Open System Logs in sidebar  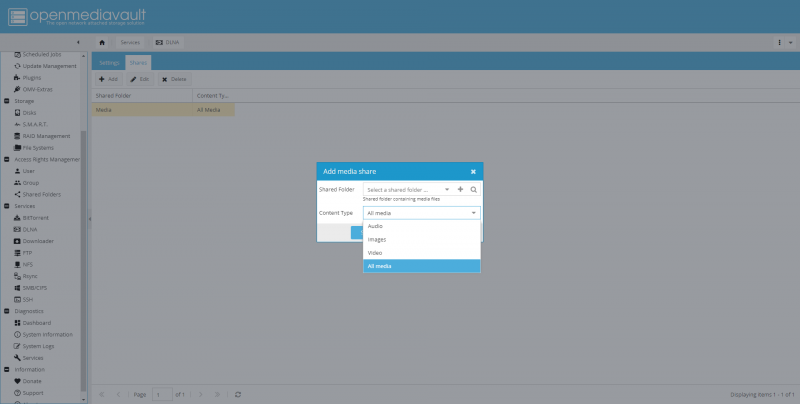click(x=34, y=346)
